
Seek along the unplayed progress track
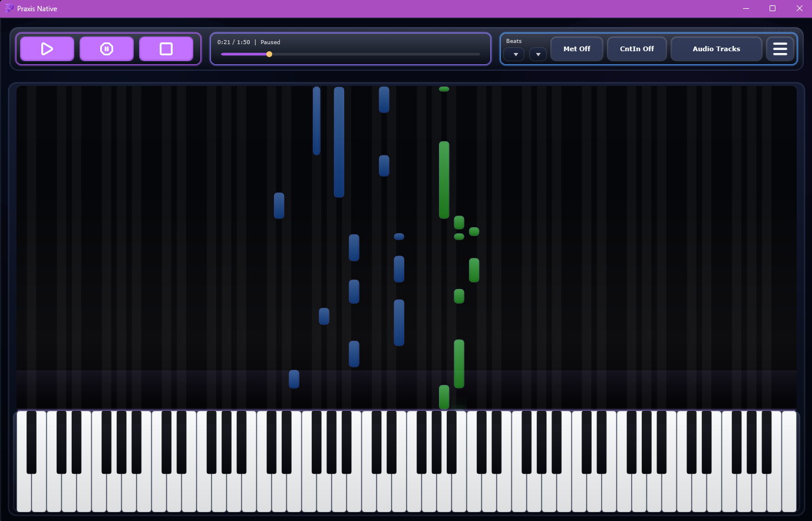[x=376, y=54]
